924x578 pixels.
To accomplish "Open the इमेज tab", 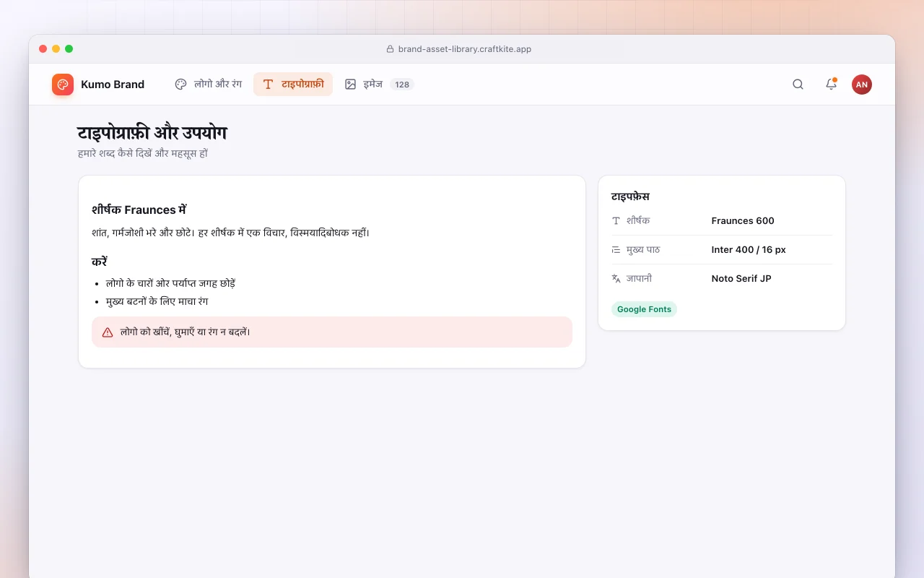I will [379, 85].
